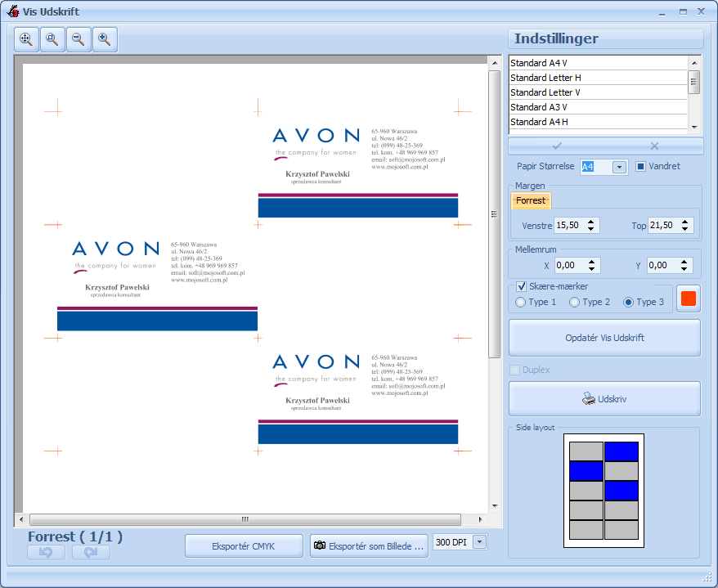This screenshot has height=588, width=718.
Task: Click the bottom AVON business card in preview
Action: [x=358, y=394]
